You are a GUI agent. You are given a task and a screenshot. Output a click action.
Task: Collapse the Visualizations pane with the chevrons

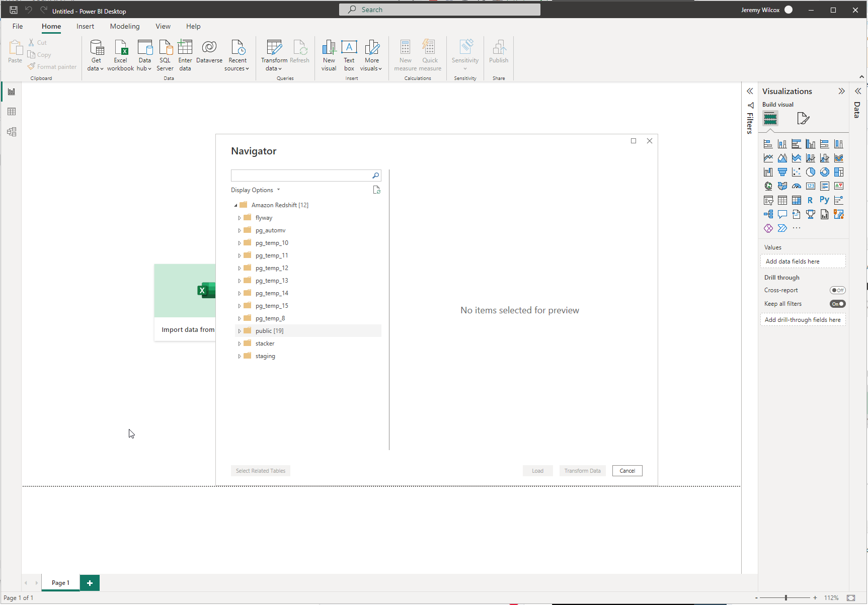(841, 91)
